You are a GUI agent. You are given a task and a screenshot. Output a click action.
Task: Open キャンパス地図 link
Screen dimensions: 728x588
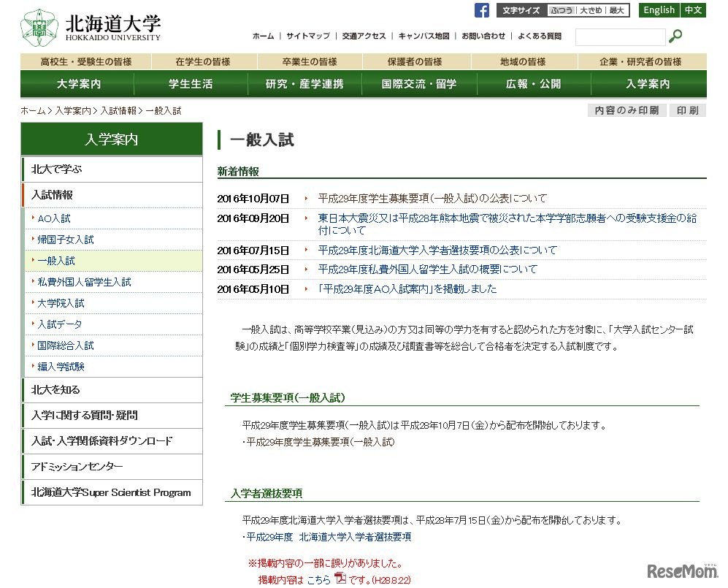pos(424,36)
